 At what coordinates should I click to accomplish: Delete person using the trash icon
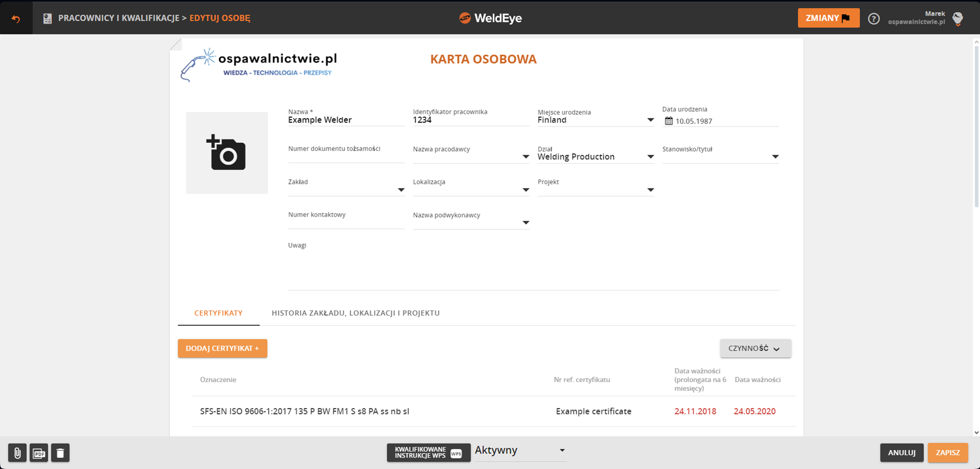60,453
